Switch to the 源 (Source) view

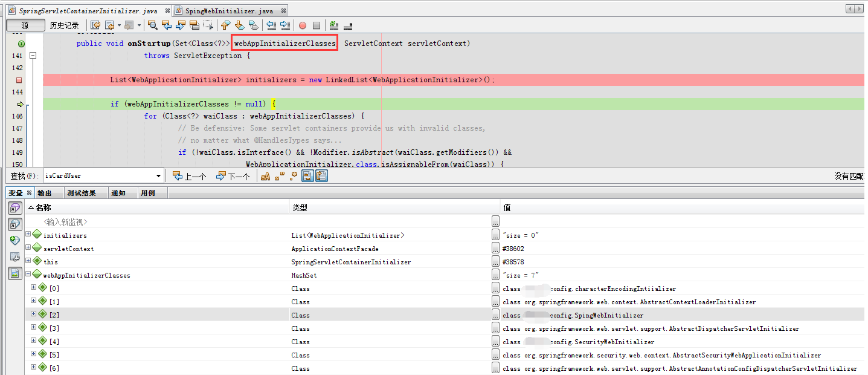(x=25, y=25)
